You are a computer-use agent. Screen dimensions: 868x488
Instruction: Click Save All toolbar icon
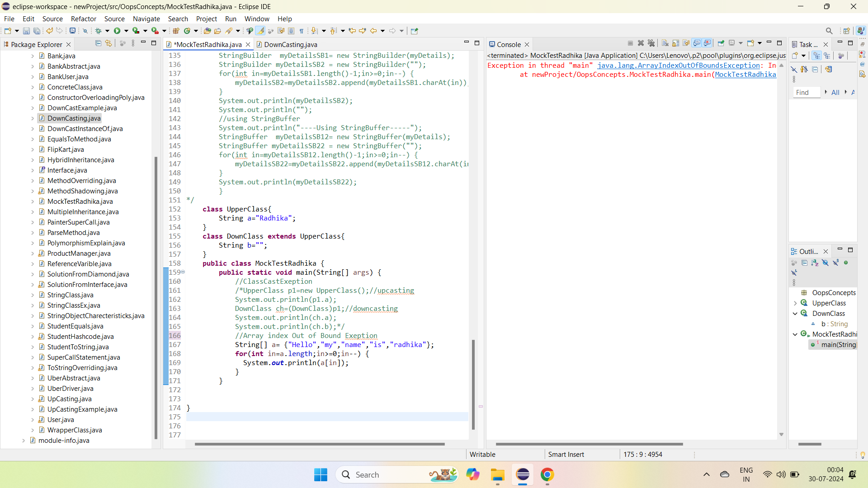click(37, 31)
